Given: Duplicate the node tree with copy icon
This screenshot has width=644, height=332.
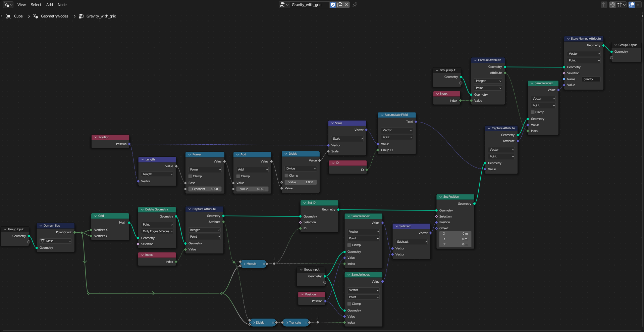Looking at the screenshot, I should point(340,5).
